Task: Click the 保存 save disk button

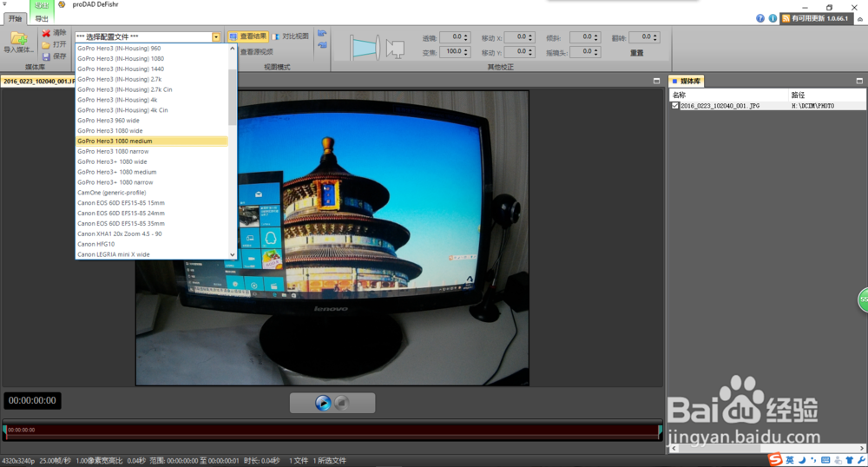Action: click(x=54, y=56)
